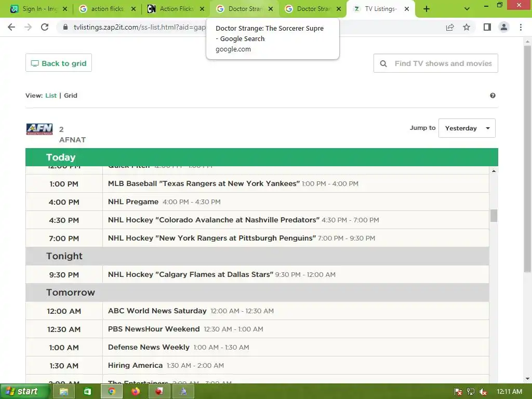Click the Tomorrow section header
532x399 pixels.
(257, 292)
